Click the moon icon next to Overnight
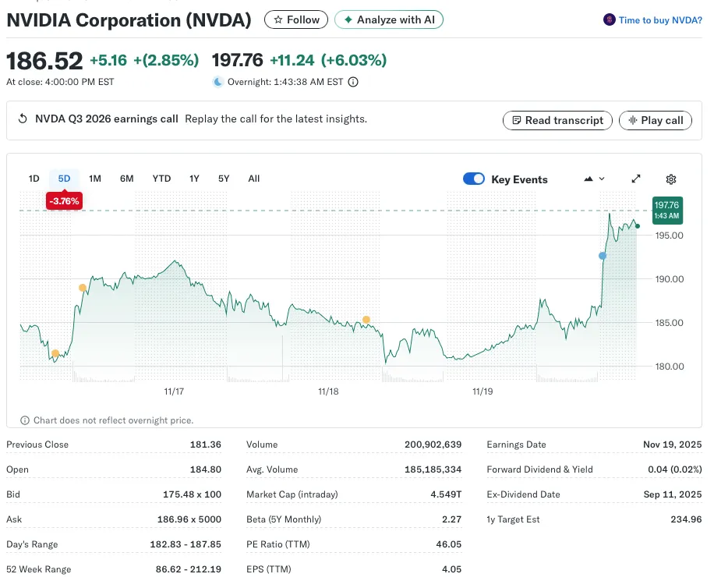714x588 pixels. pyautogui.click(x=218, y=82)
